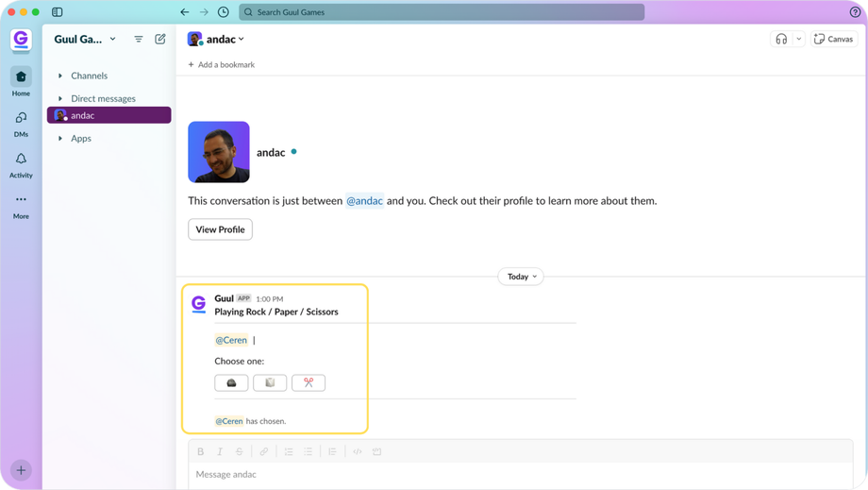The height and width of the screenshot is (490, 868).
Task: Click the plus button at sidebar bottom
Action: coord(21,470)
